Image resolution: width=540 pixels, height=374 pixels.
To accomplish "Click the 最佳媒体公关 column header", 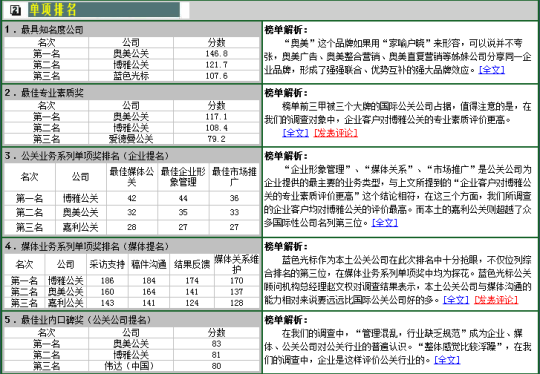I will (x=132, y=177).
